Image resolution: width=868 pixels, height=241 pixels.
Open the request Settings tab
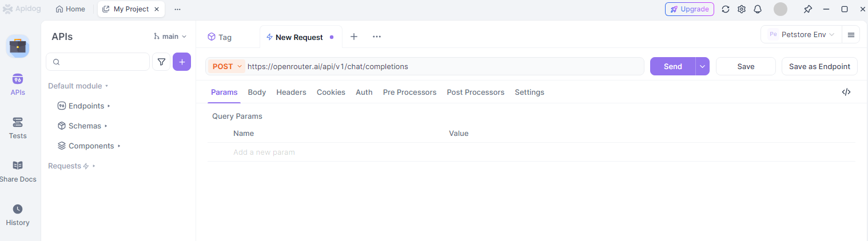(x=529, y=92)
